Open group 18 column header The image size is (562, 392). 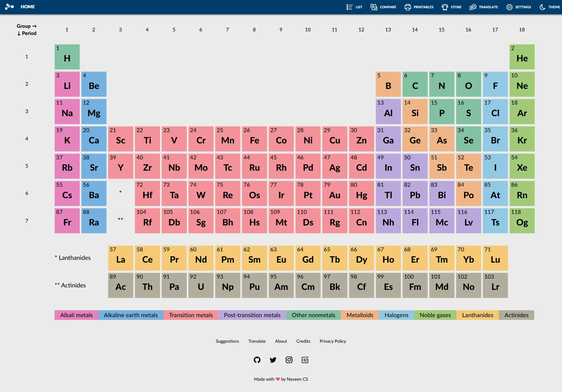522,29
